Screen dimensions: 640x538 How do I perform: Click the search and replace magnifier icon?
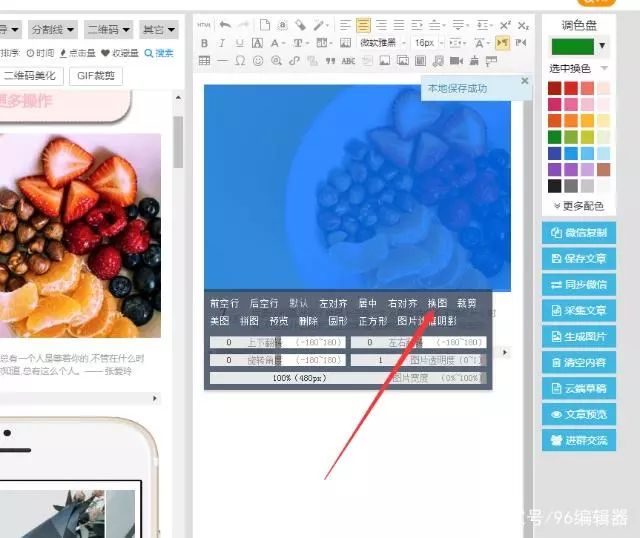276,61
